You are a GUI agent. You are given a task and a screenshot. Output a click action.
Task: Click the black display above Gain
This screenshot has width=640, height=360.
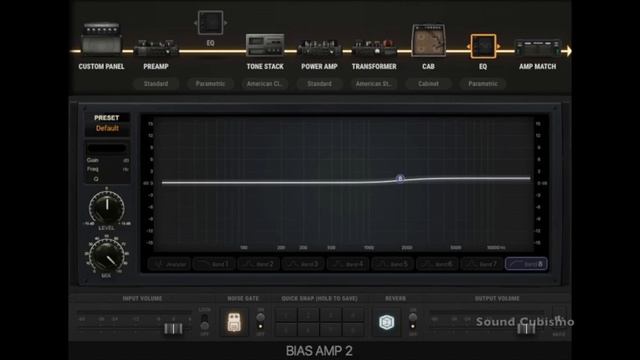pos(107,149)
